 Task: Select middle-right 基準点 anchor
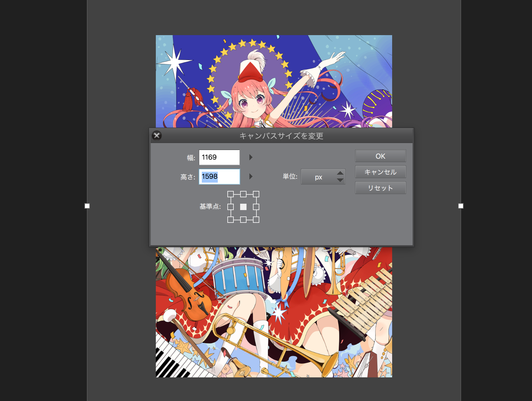pos(256,207)
